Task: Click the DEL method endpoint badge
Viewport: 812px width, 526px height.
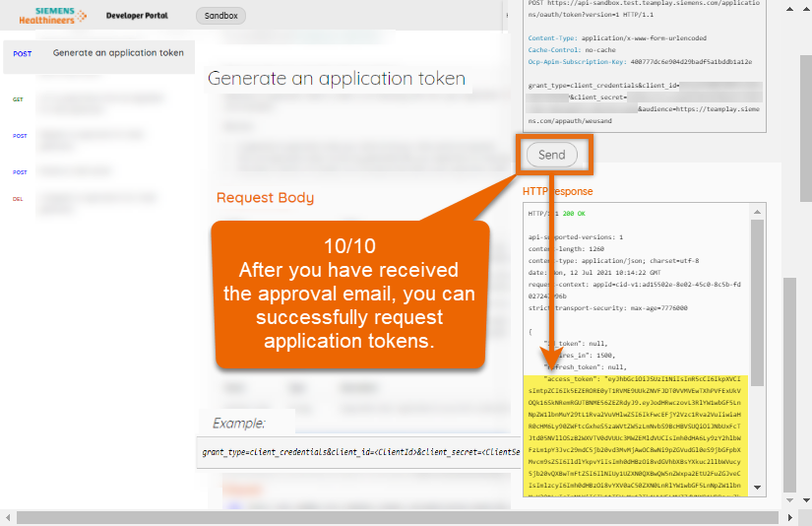Action: (18, 198)
